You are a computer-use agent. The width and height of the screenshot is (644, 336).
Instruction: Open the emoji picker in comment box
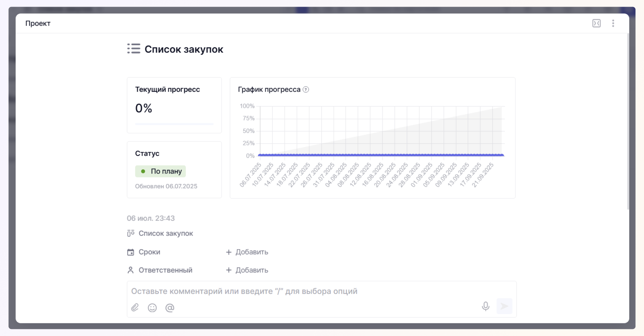(152, 308)
